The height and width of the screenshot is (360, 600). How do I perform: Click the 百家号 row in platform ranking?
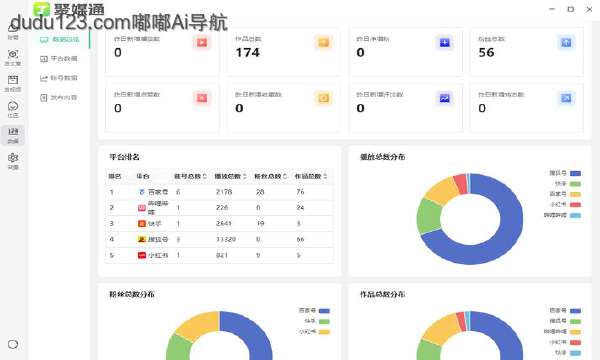(219, 192)
